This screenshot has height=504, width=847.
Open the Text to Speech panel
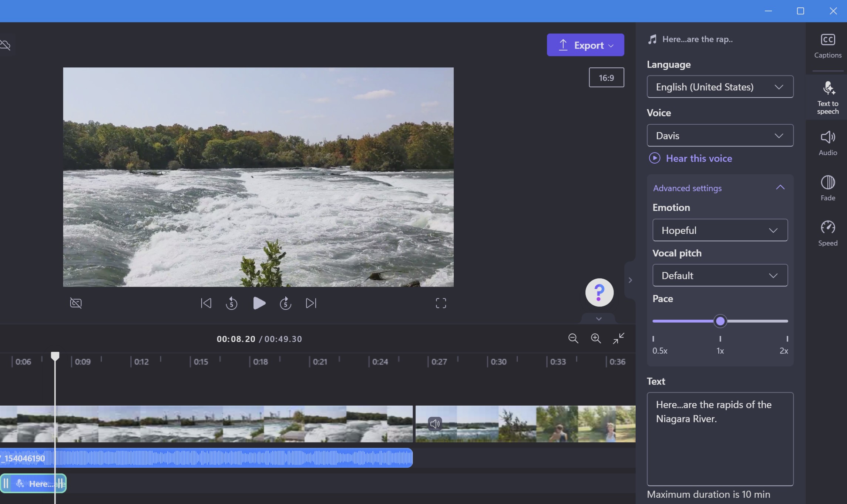pos(828,98)
